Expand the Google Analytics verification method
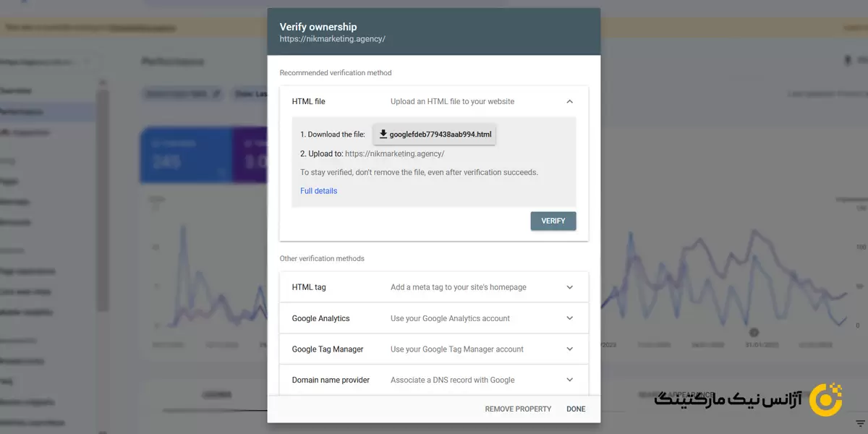This screenshot has height=434, width=868. (570, 318)
